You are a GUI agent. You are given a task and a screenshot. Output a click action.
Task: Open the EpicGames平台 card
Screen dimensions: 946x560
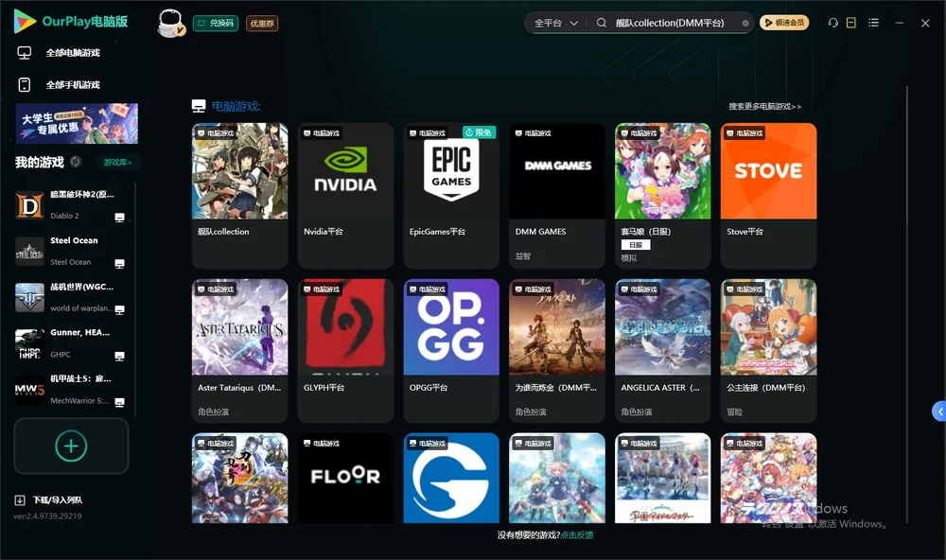tap(451, 196)
